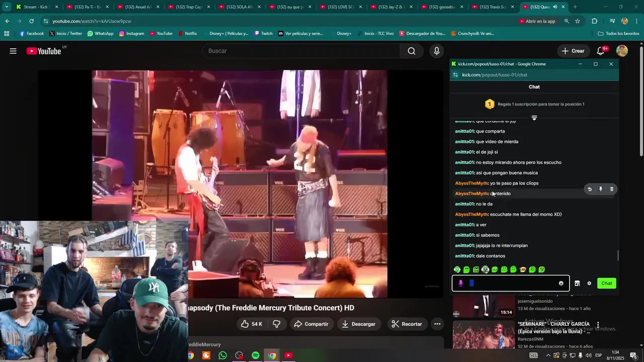Switch to the (132) goosebu tab
This screenshot has height=362, width=644.
442,7
